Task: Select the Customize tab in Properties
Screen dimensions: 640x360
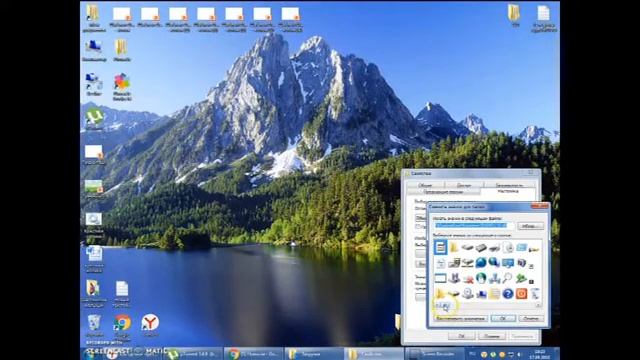Action: (508, 191)
